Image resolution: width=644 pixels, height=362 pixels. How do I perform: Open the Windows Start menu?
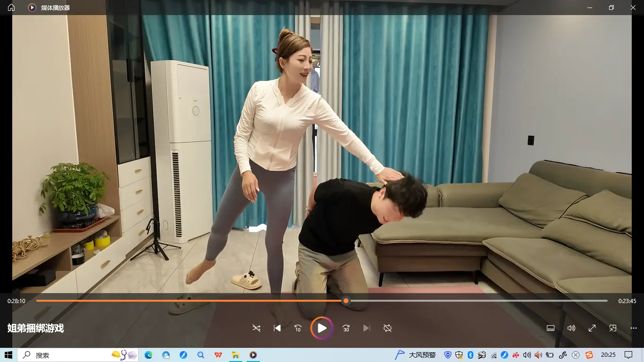(x=8, y=355)
